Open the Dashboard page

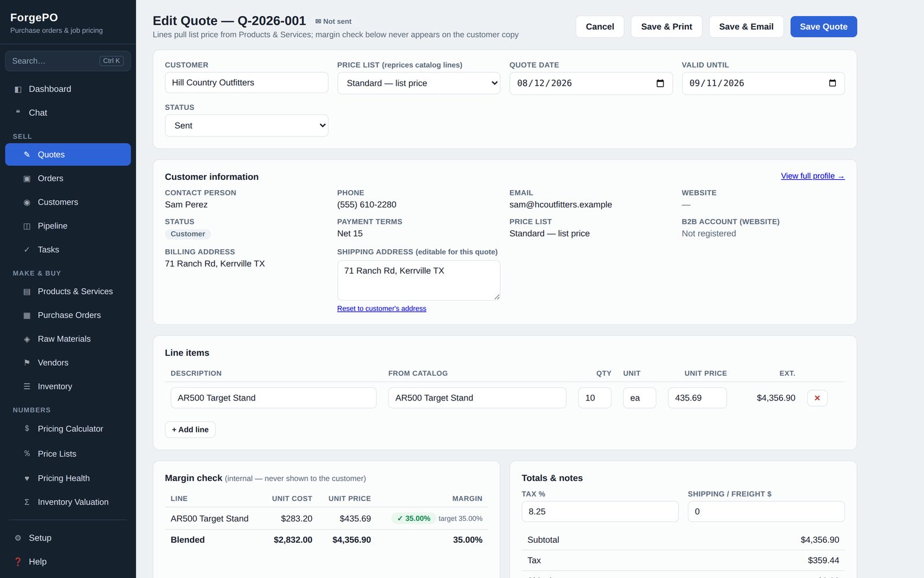[x=68, y=89]
